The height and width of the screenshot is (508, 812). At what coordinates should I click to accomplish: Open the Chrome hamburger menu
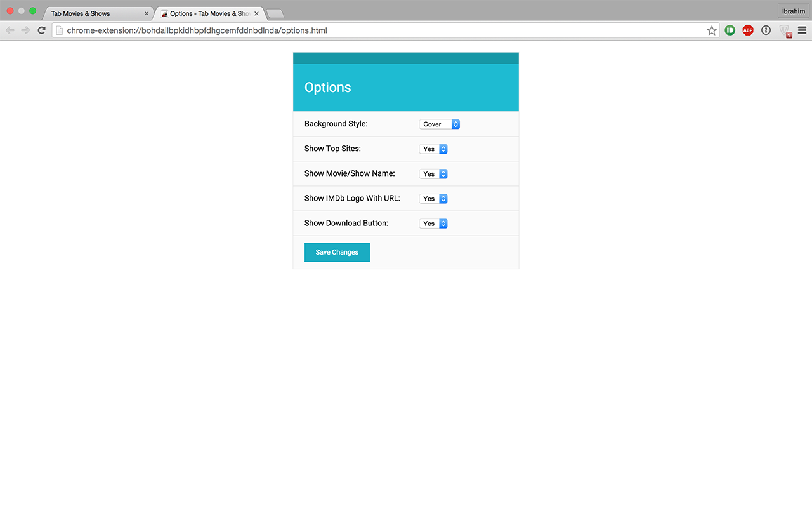coord(802,30)
